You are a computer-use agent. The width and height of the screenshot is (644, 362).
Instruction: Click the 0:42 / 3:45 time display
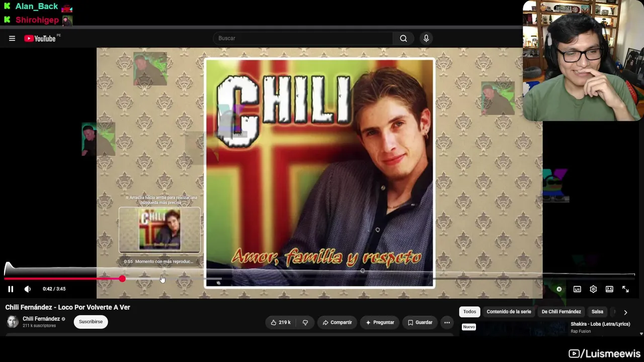(54, 289)
